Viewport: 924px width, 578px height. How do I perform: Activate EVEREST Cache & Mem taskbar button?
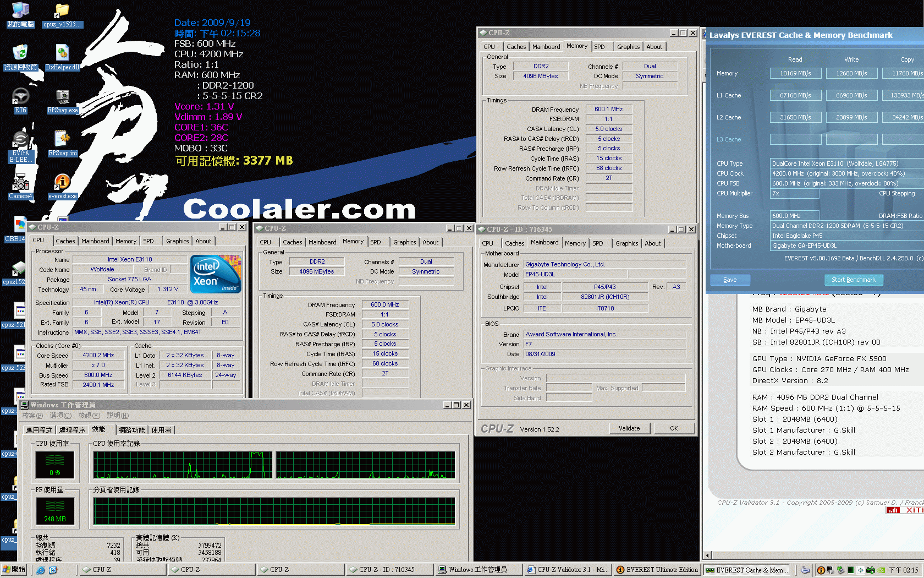coord(746,570)
